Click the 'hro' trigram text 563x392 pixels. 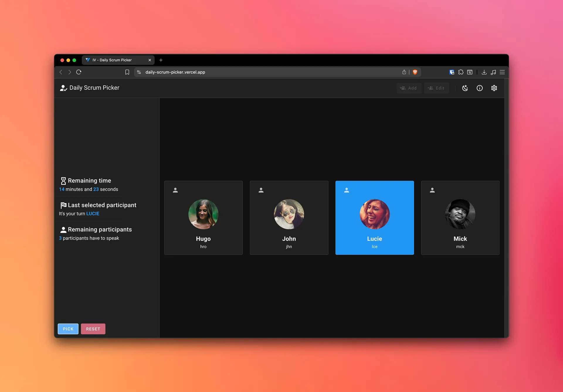[x=203, y=247]
